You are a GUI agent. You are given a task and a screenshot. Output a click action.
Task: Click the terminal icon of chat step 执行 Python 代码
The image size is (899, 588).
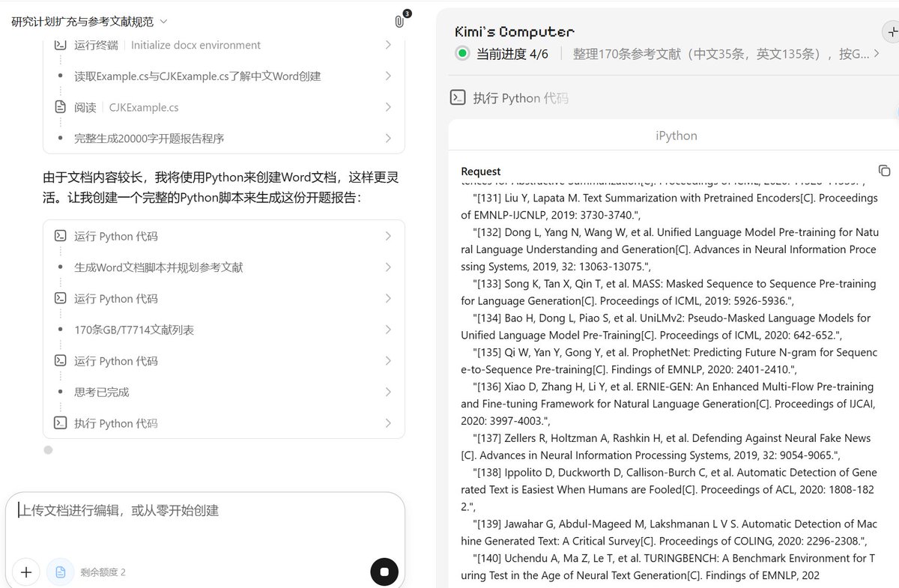click(61, 423)
